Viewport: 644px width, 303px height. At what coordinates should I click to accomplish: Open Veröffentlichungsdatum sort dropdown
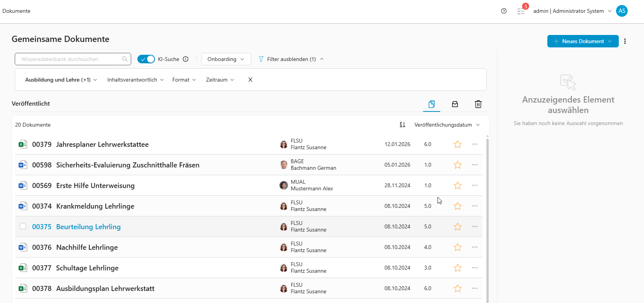point(447,125)
